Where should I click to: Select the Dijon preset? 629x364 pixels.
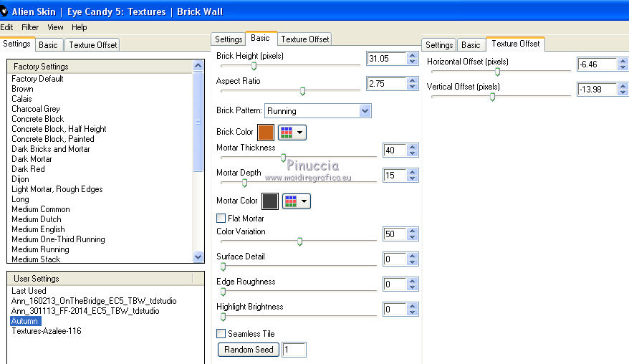tap(20, 179)
